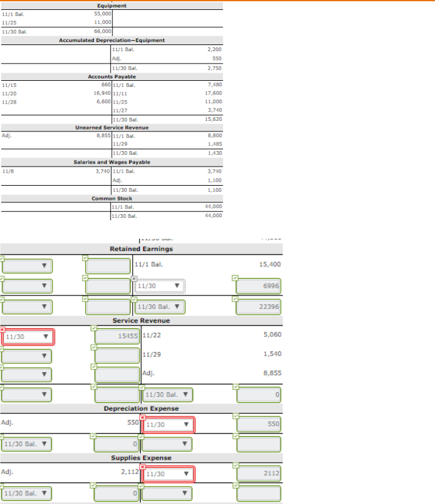Click the 1,430 Unearned Service Revenue ending balance
The width and height of the screenshot is (435, 504).
[x=215, y=153]
